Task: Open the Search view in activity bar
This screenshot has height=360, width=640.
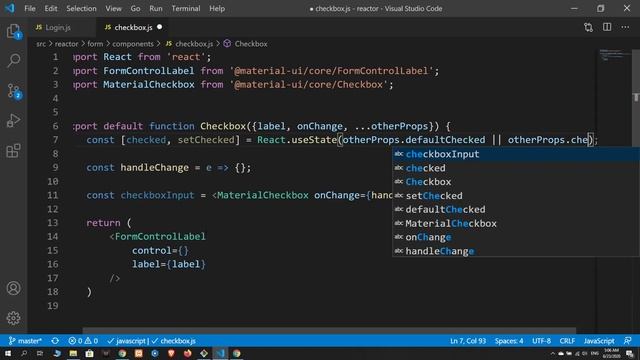Action: pos(13,60)
